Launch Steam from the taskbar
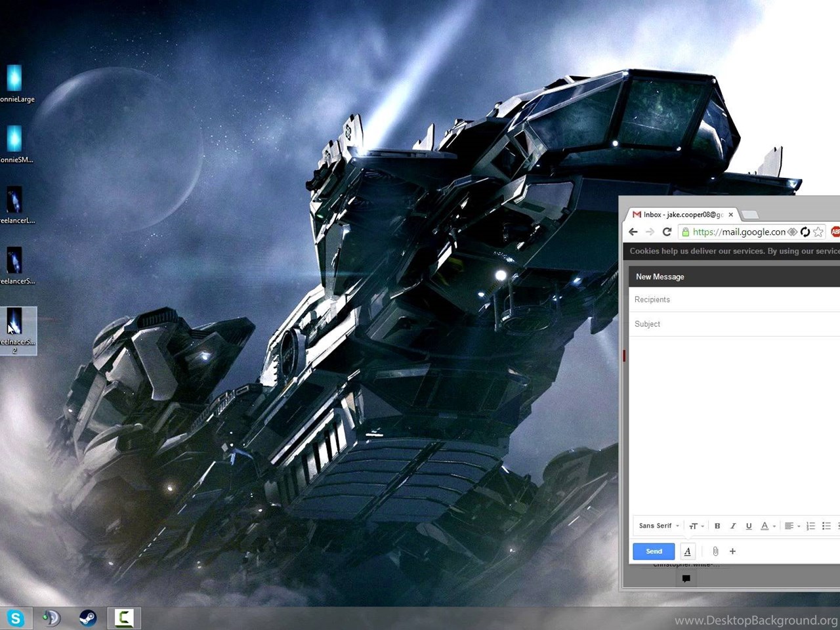Screen dimensions: 840x630 (88, 618)
